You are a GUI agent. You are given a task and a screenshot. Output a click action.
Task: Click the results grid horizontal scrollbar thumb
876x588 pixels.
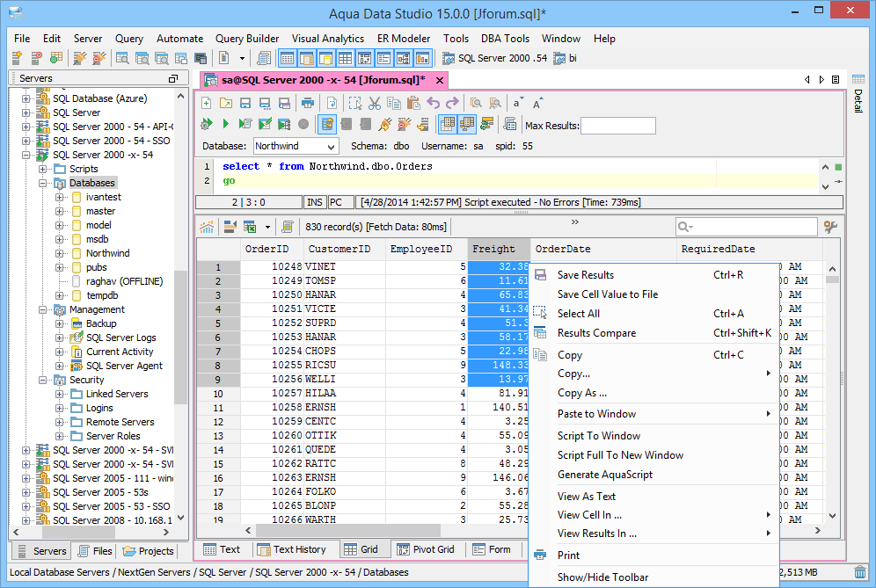point(349,531)
